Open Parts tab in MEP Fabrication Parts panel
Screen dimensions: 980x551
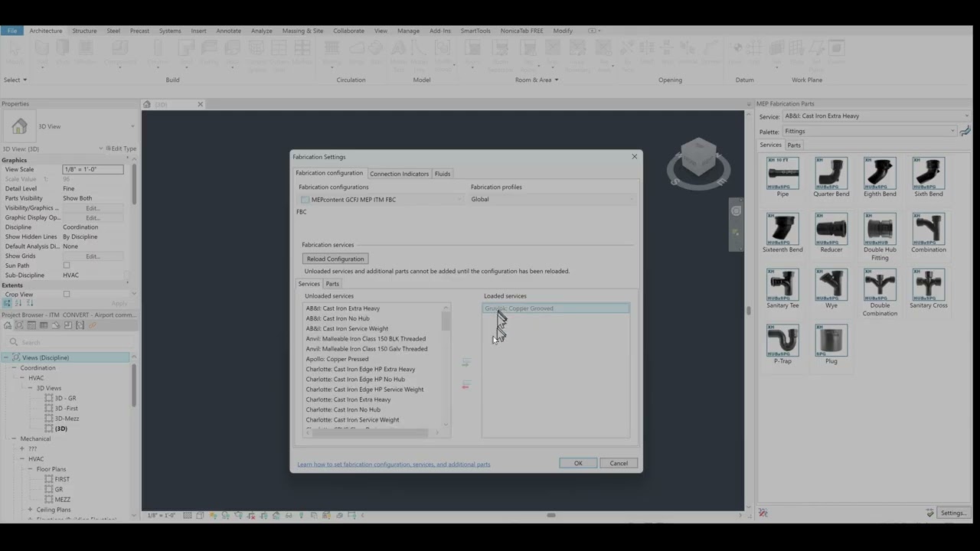(794, 145)
